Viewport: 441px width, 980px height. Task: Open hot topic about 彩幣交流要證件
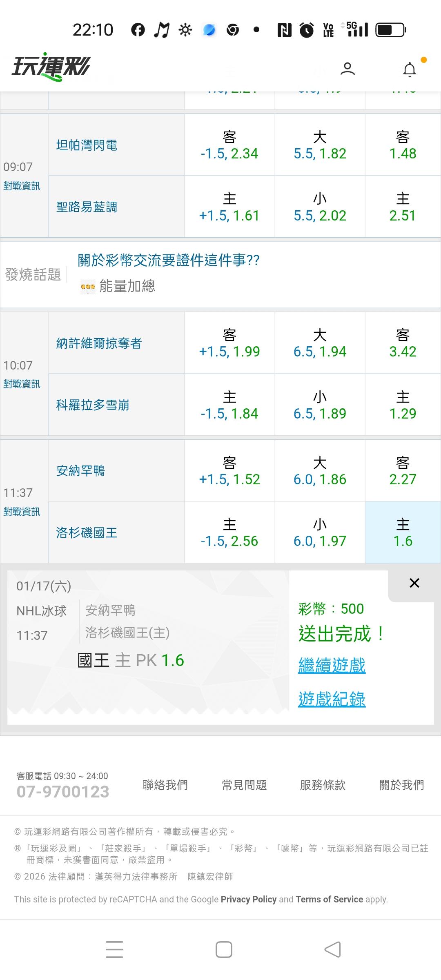point(169,260)
